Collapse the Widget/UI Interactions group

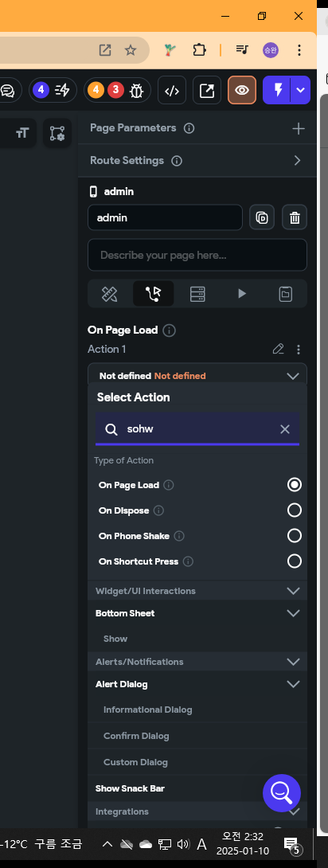click(x=293, y=591)
